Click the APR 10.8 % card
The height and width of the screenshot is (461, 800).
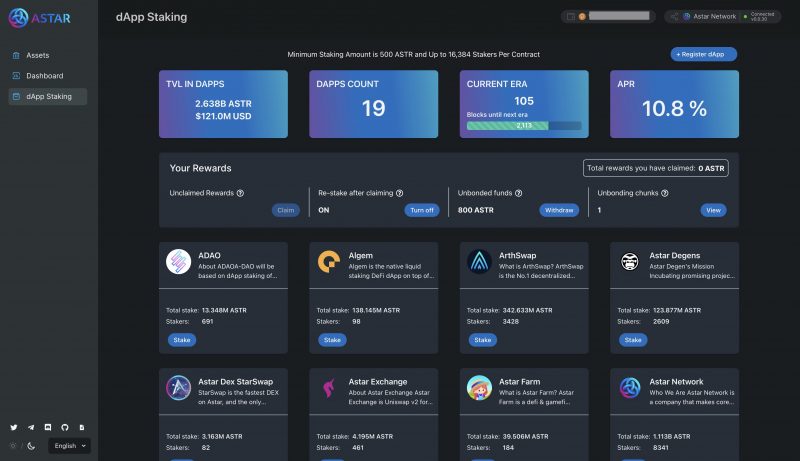point(674,104)
